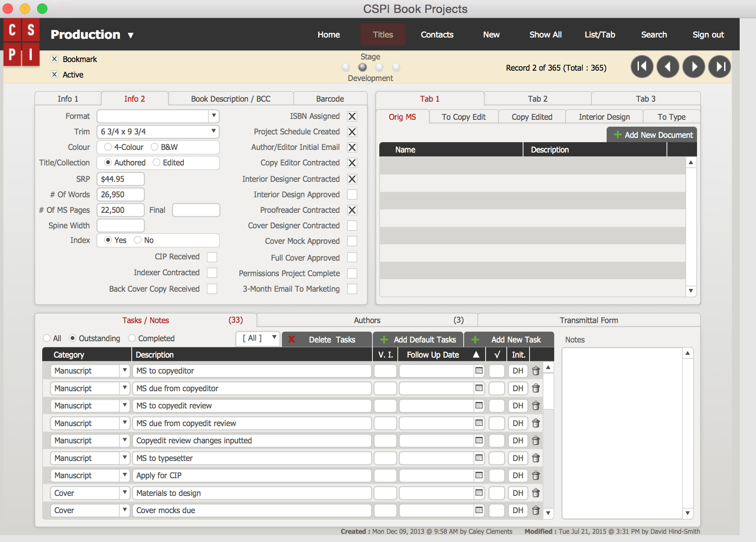756x542 pixels.
Task: Click the Add Default Tasks button
Action: coord(418,340)
